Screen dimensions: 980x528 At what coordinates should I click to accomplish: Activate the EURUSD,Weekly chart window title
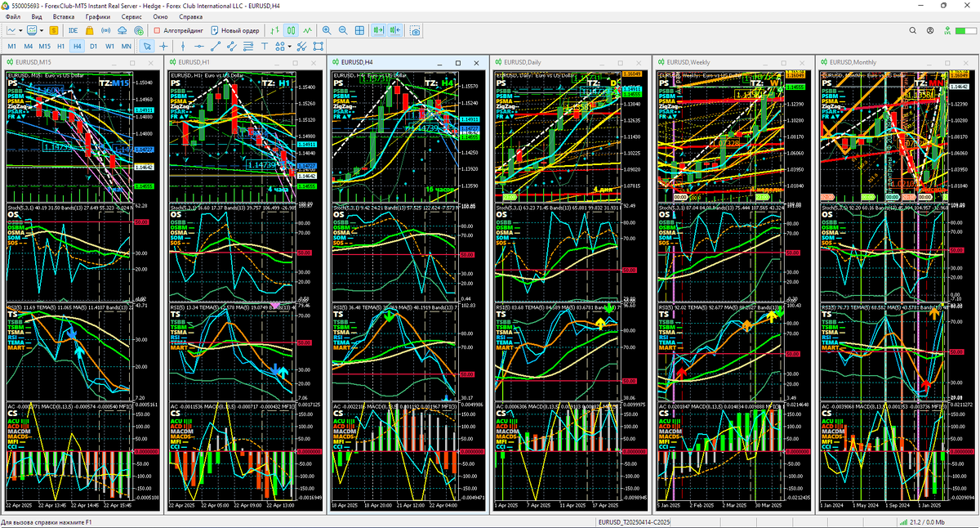tap(688, 62)
